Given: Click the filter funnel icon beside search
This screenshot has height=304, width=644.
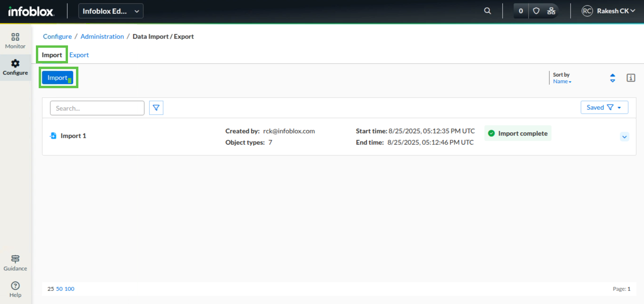Looking at the screenshot, I should pyautogui.click(x=156, y=108).
